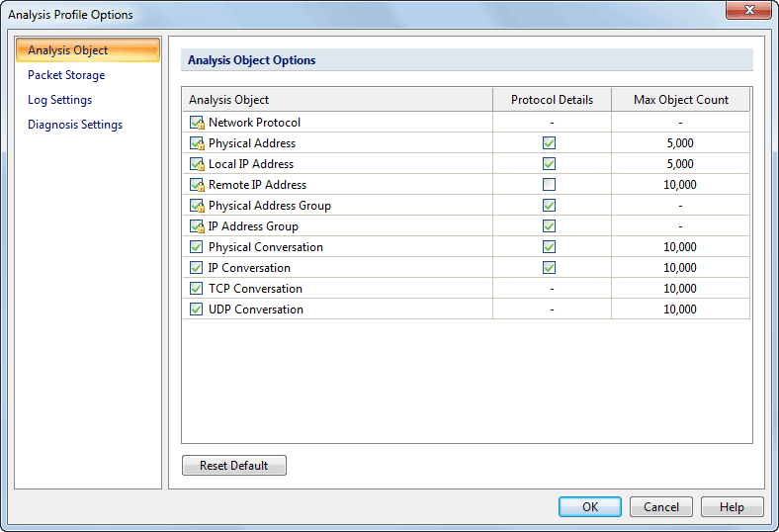The height and width of the screenshot is (532, 779).
Task: Click the locked icon beside IP Address Group
Action: point(196,226)
